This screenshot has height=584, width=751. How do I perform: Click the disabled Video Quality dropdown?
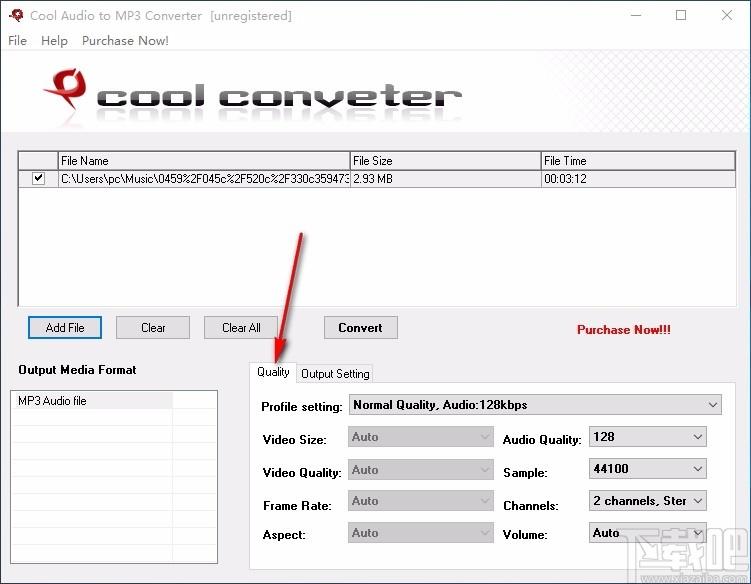click(x=421, y=469)
